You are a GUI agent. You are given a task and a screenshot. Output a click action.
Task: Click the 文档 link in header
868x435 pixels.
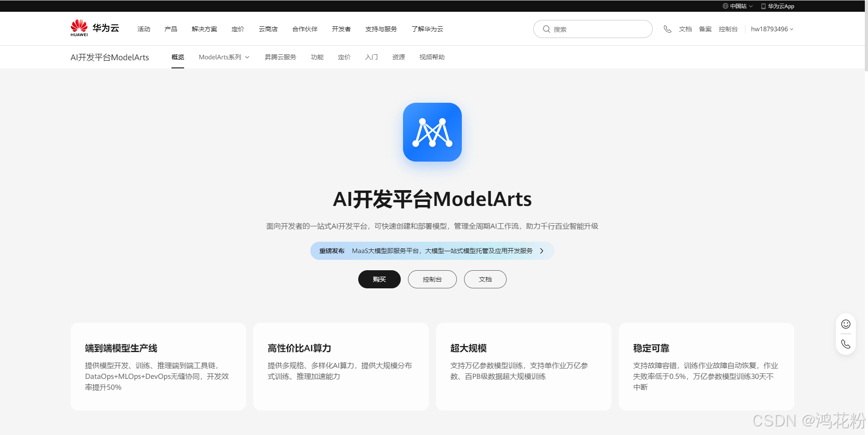685,29
